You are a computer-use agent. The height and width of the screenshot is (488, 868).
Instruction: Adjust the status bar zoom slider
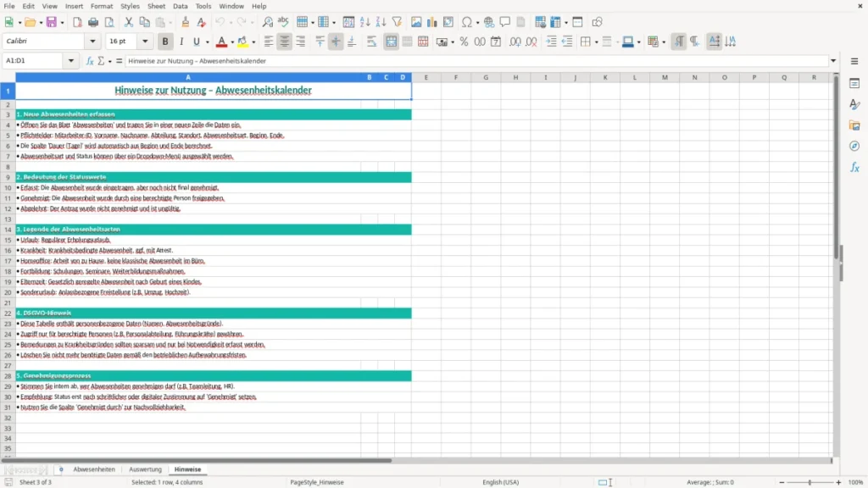coord(810,482)
